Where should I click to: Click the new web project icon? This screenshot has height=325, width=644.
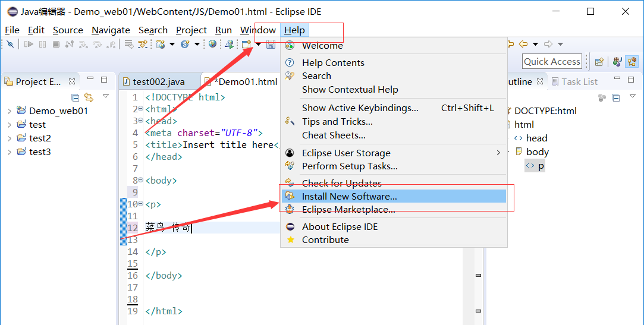pyautogui.click(x=160, y=44)
